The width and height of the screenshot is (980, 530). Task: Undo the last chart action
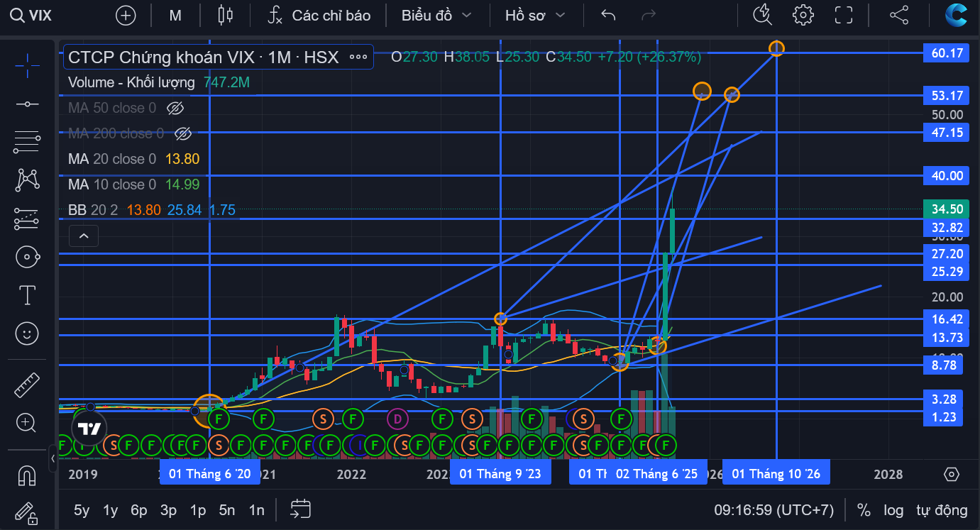(608, 15)
